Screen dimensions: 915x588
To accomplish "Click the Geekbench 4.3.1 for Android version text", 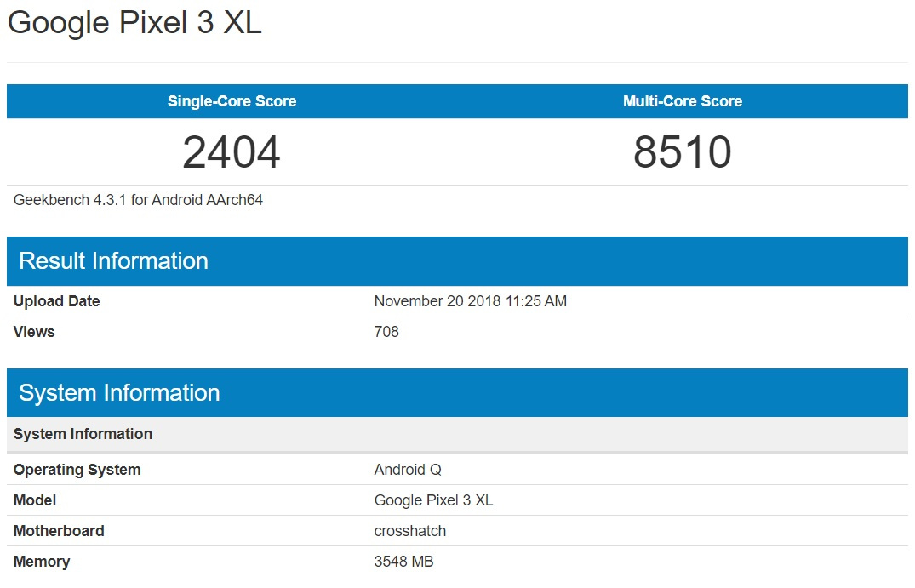I will [139, 200].
